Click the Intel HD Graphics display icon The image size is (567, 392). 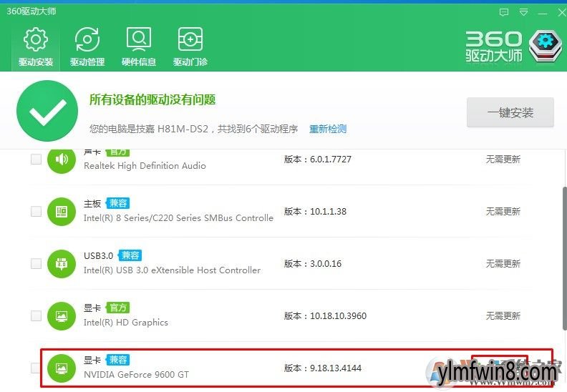click(62, 316)
